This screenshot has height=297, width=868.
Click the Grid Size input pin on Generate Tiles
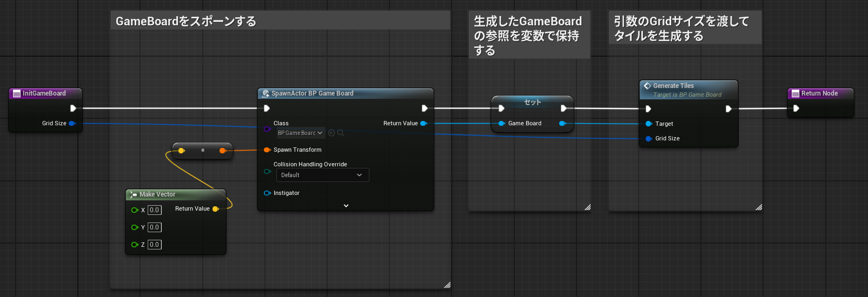click(x=649, y=138)
